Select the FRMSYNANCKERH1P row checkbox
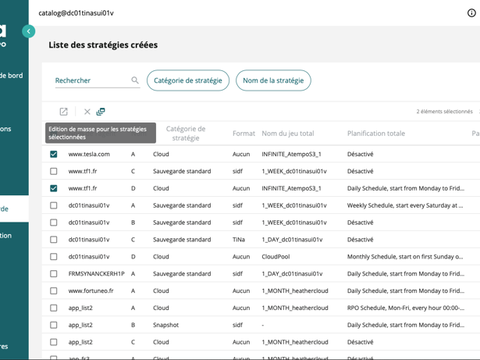Screen dimensions: 480x360 tap(53, 274)
